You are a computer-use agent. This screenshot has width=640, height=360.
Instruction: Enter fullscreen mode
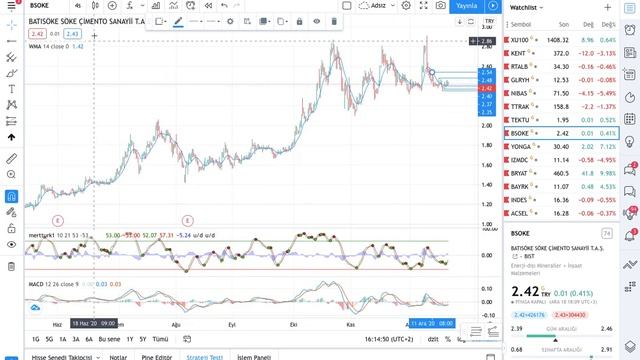tap(424, 6)
